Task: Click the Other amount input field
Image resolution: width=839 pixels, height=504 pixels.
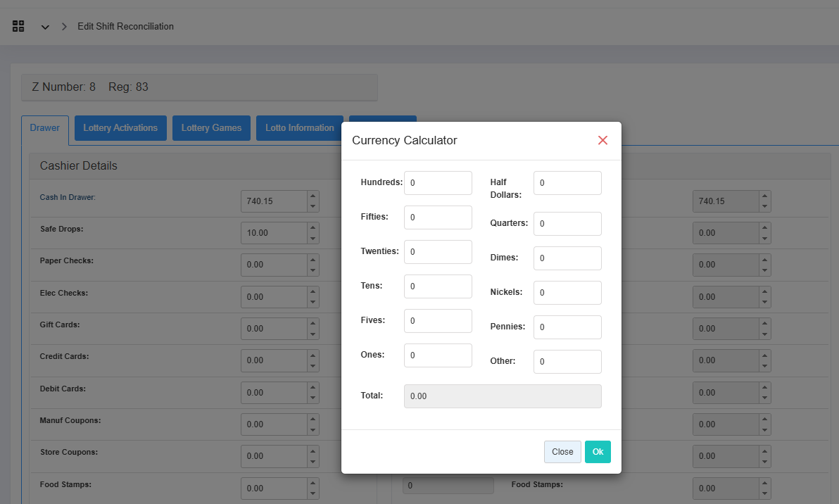Action: (x=567, y=362)
